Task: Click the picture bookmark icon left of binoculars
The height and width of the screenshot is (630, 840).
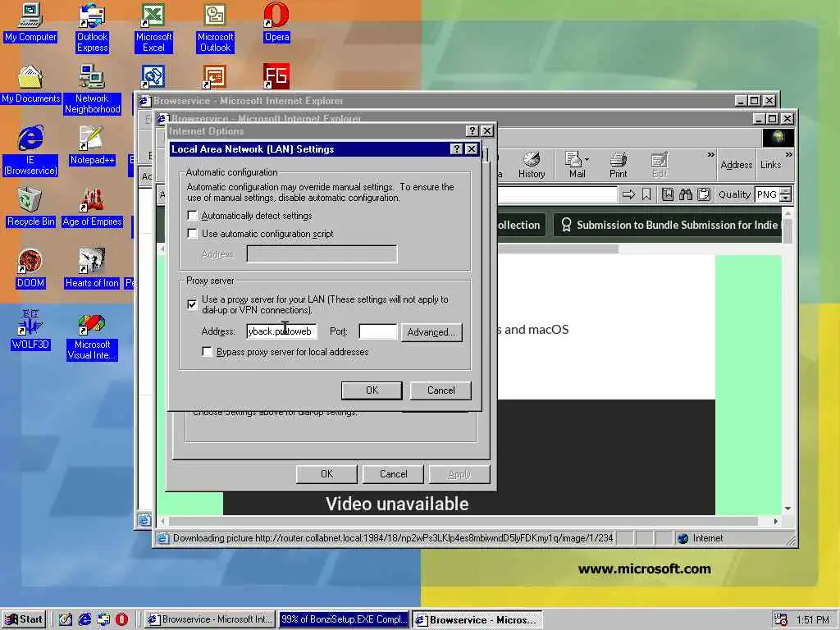Action: tap(668, 194)
